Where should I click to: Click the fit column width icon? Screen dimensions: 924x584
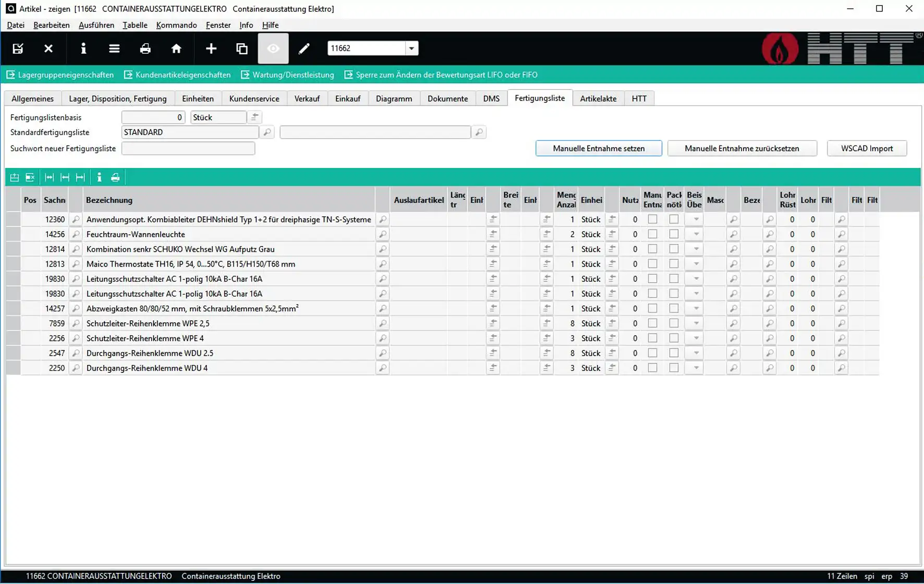[x=49, y=177]
